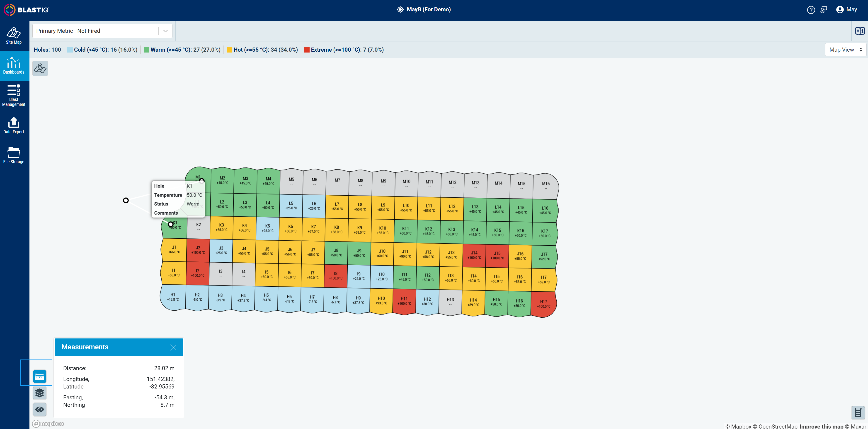The image size is (868, 429).
Task: Select hole M4 at +45.0 °C
Action: (268, 181)
